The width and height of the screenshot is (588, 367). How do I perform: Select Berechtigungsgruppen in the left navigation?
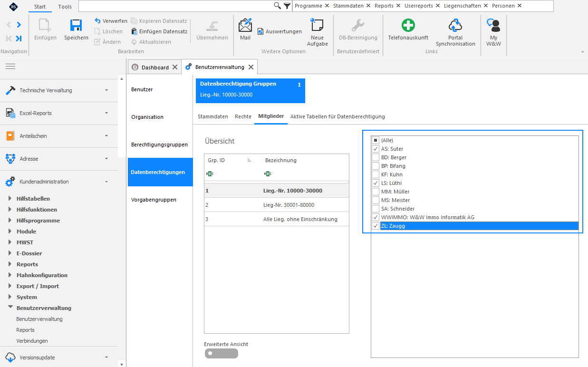point(159,145)
